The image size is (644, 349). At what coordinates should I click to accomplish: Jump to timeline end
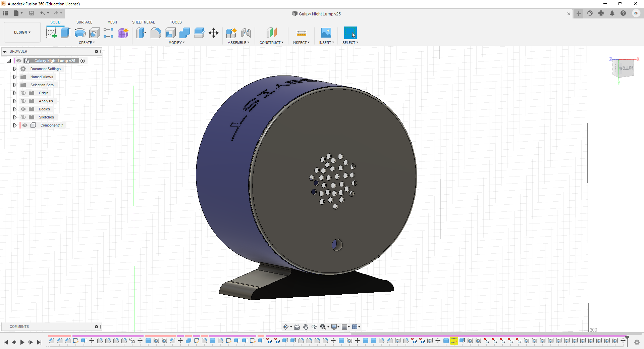39,342
